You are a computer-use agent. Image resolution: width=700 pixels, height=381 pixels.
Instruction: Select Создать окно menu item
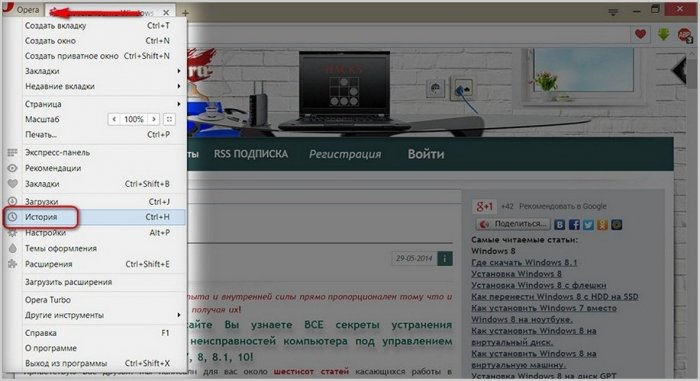pos(97,41)
